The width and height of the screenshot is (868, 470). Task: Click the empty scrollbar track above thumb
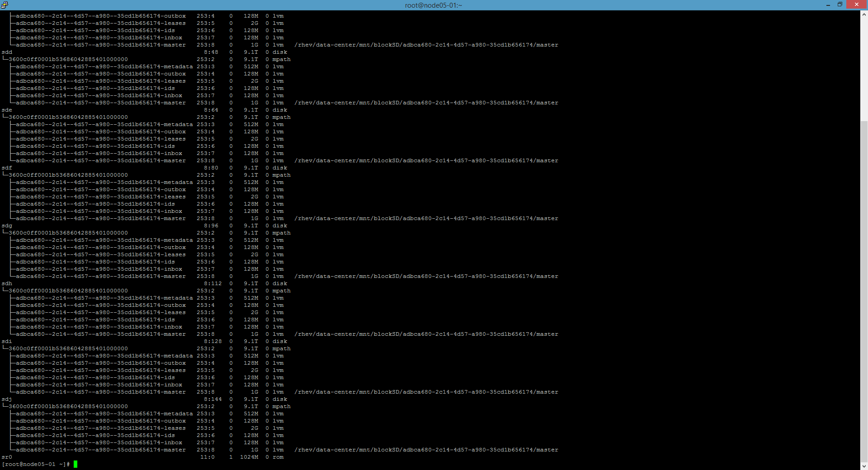click(864, 68)
